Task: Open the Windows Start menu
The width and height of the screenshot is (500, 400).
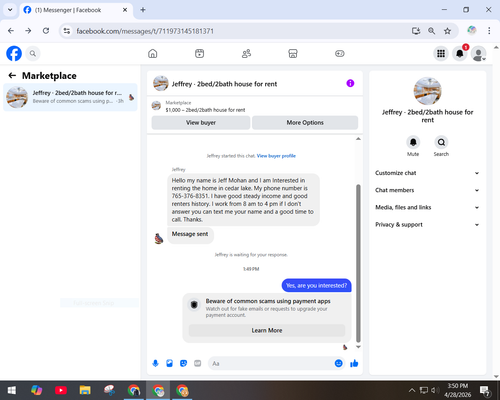Action: [x=12, y=390]
